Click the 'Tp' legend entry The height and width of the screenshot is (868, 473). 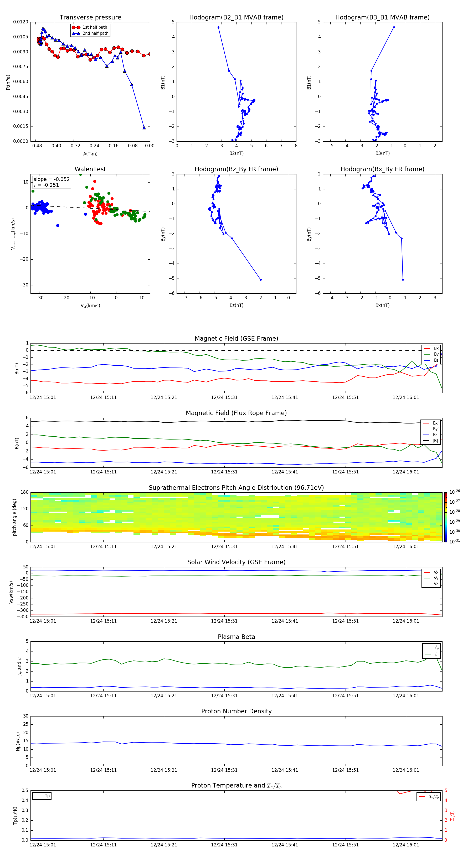point(42,796)
